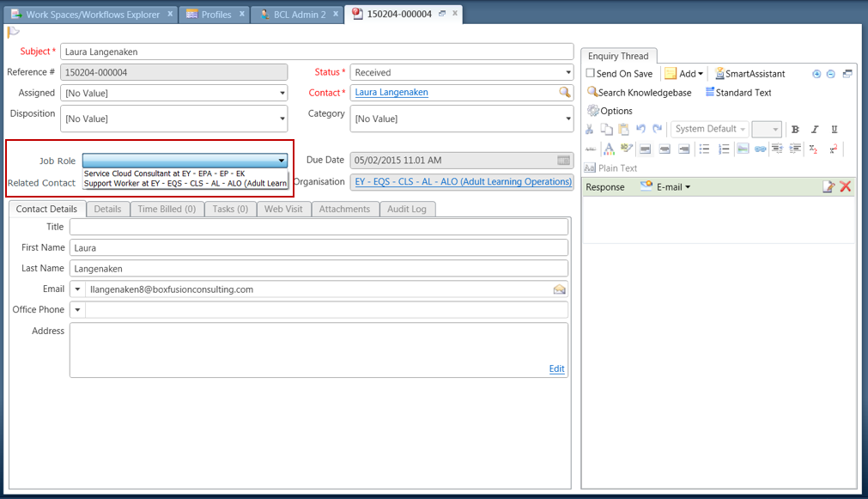
Task: Toggle Plain Text mode
Action: (611, 167)
